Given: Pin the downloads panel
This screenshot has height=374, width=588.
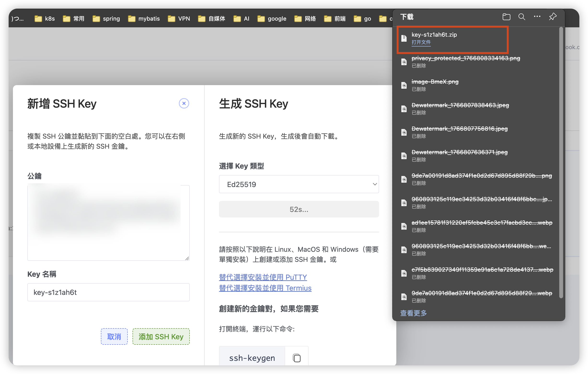Looking at the screenshot, I should 553,17.
